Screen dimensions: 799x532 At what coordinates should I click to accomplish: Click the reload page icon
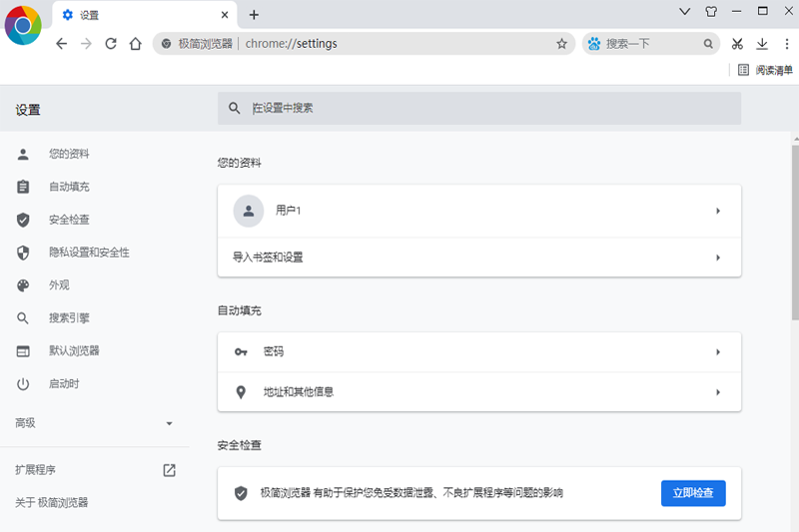pos(111,44)
